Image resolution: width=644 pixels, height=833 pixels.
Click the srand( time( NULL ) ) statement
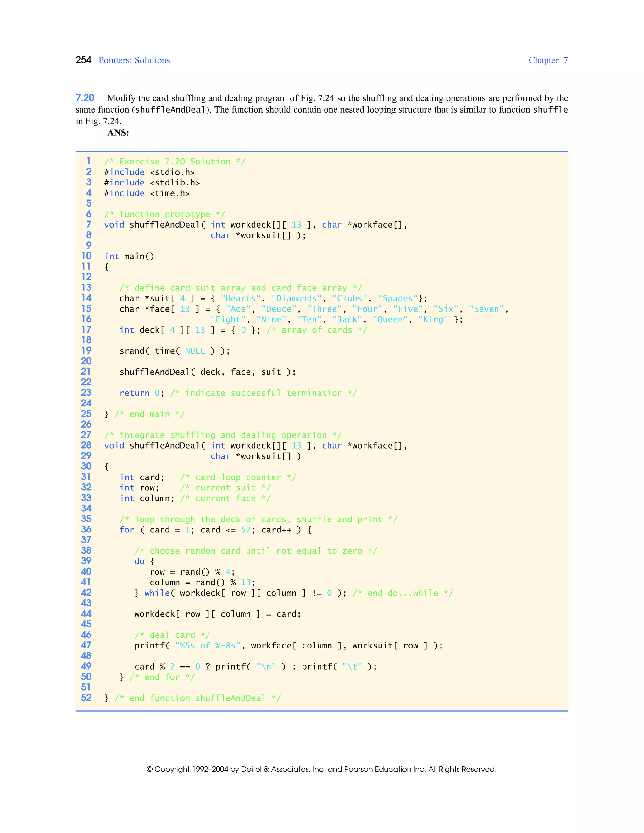click(174, 351)
